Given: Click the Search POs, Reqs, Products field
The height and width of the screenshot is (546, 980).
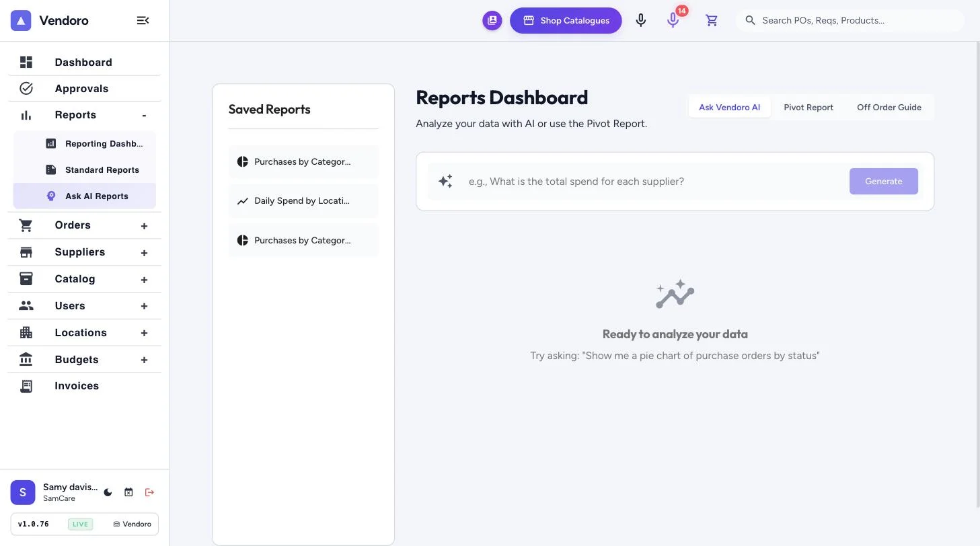Looking at the screenshot, I should point(851,21).
